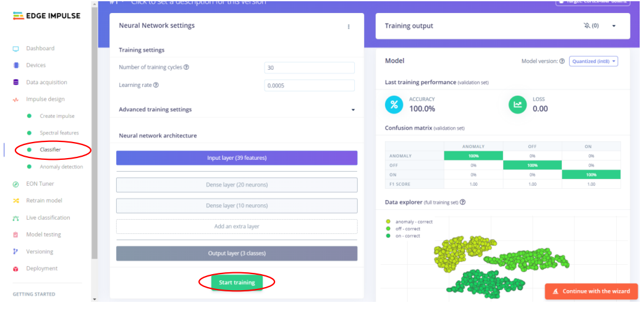Open Neural Network settings three-dot menu
The image size is (644, 313).
tap(349, 27)
